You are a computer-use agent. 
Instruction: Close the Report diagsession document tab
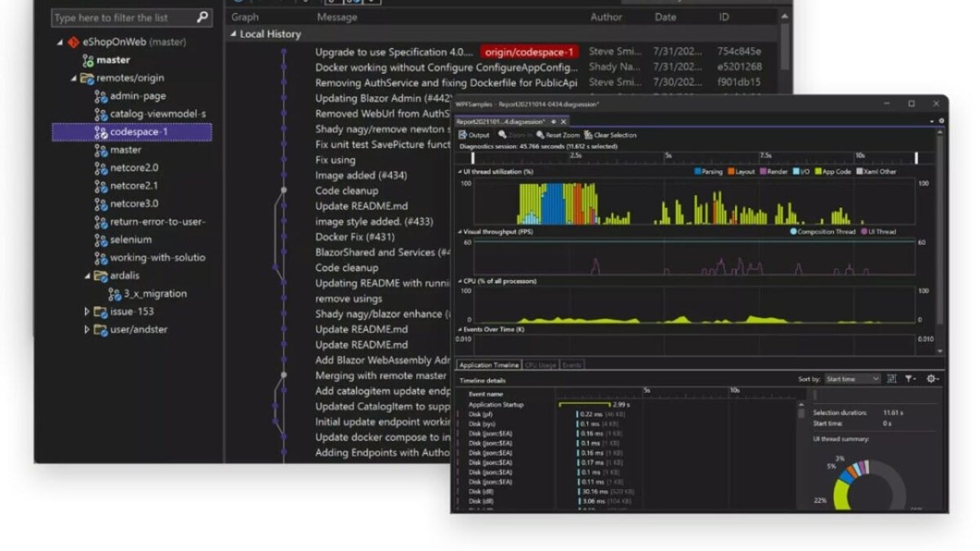pyautogui.click(x=563, y=122)
